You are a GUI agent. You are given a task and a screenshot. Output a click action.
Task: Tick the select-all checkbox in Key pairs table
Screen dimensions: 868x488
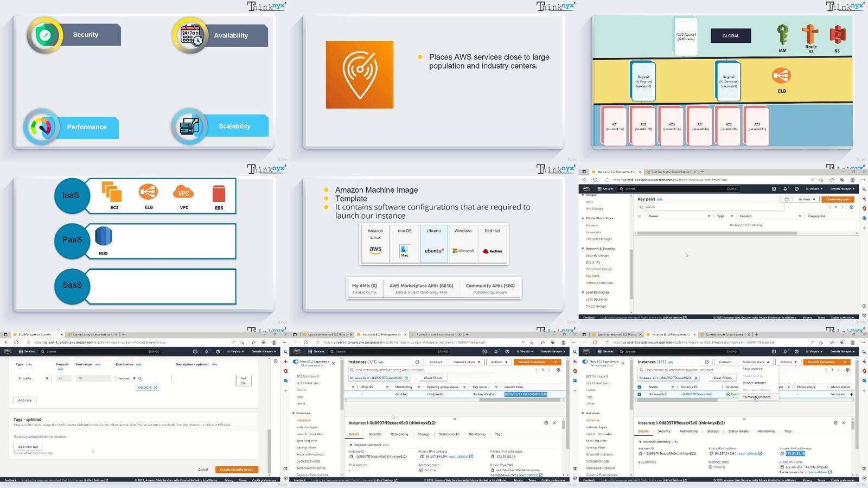(x=640, y=216)
